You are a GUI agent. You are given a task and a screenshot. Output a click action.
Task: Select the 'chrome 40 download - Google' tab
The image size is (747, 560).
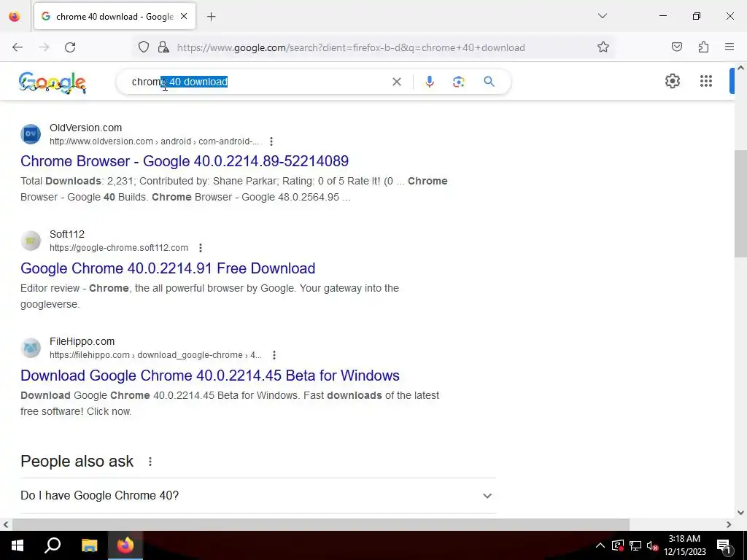pos(115,17)
